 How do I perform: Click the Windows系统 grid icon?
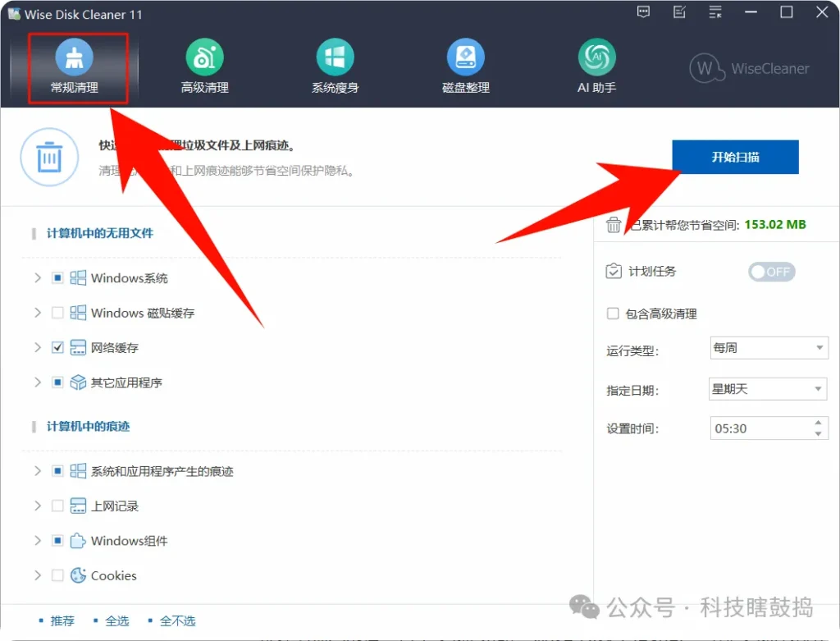click(78, 277)
